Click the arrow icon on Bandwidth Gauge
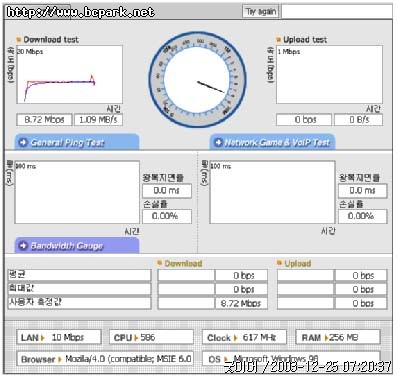Viewport: 397px width, 379px height. [x=23, y=246]
